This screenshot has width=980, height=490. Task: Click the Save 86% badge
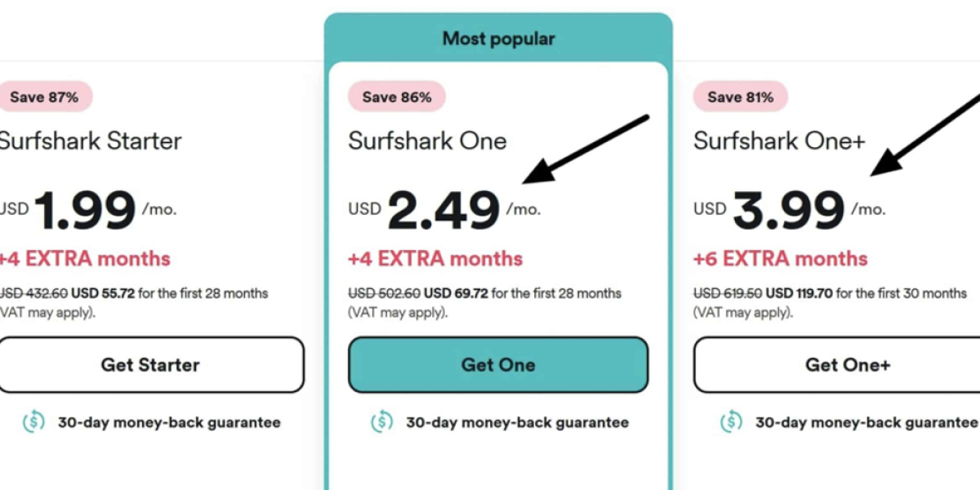[x=397, y=97]
